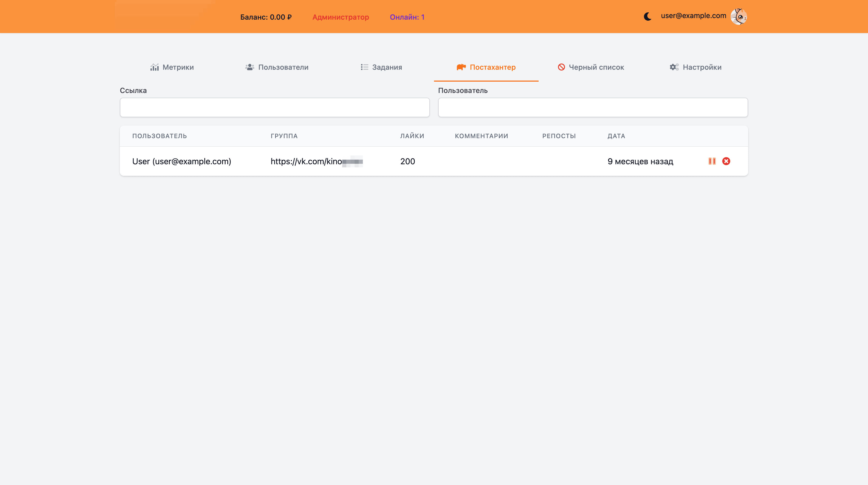Open the Черный список tab

596,67
